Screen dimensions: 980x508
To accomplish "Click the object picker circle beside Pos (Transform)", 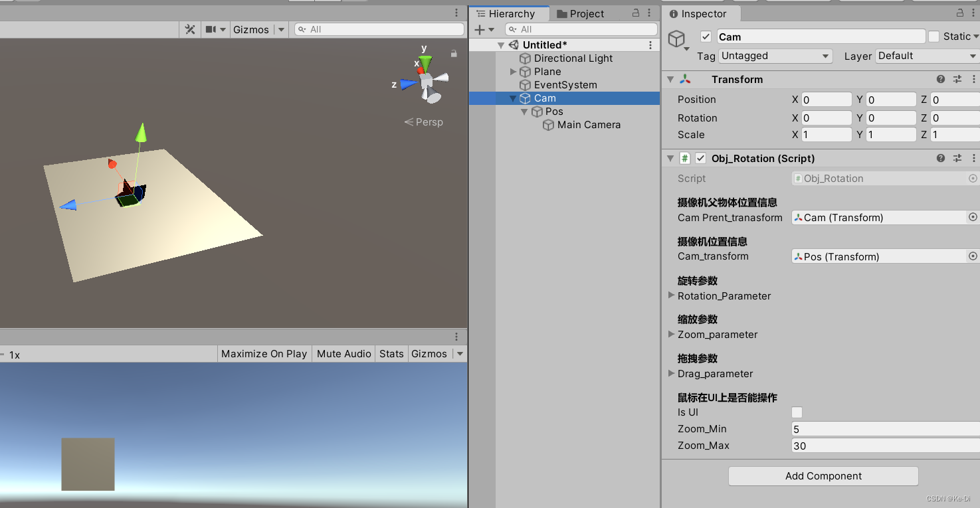I will coord(972,256).
